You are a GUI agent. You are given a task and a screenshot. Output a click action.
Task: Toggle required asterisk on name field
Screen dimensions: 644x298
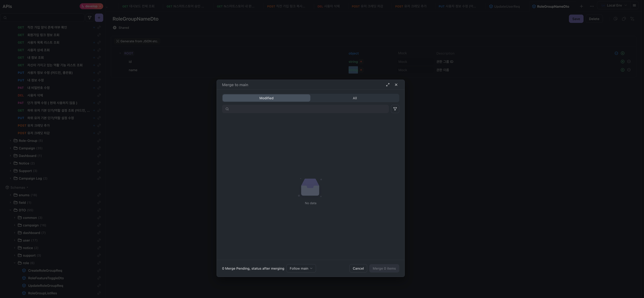point(361,70)
